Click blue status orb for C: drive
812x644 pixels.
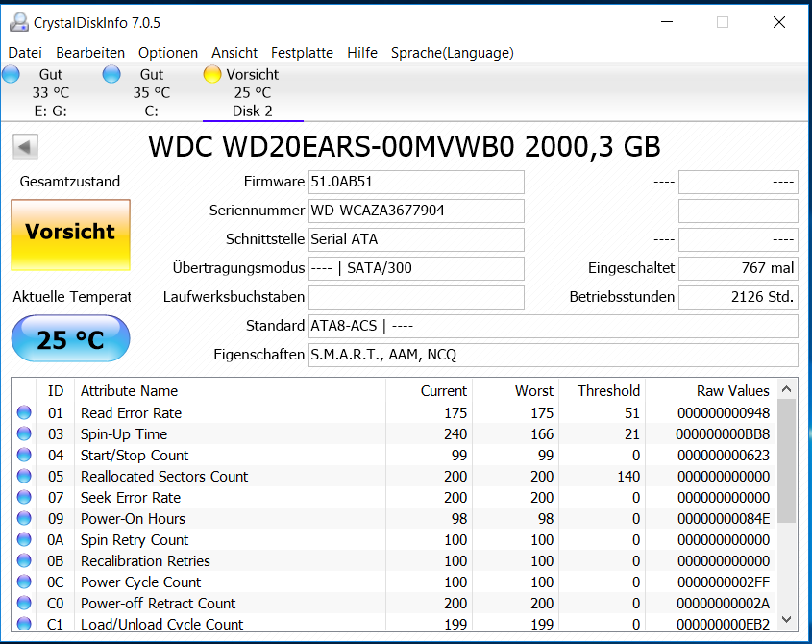coord(111,75)
